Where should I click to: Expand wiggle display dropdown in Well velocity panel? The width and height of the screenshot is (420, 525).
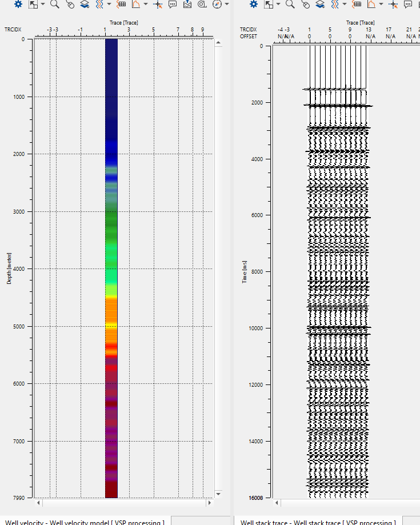click(x=109, y=5)
